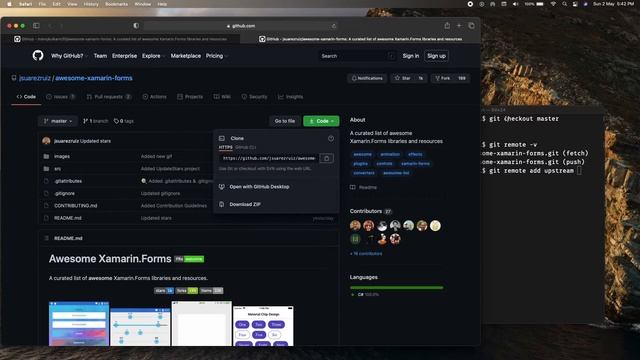Click the GitHub Octocat logo
This screenshot has width=640, height=360.
click(38, 55)
